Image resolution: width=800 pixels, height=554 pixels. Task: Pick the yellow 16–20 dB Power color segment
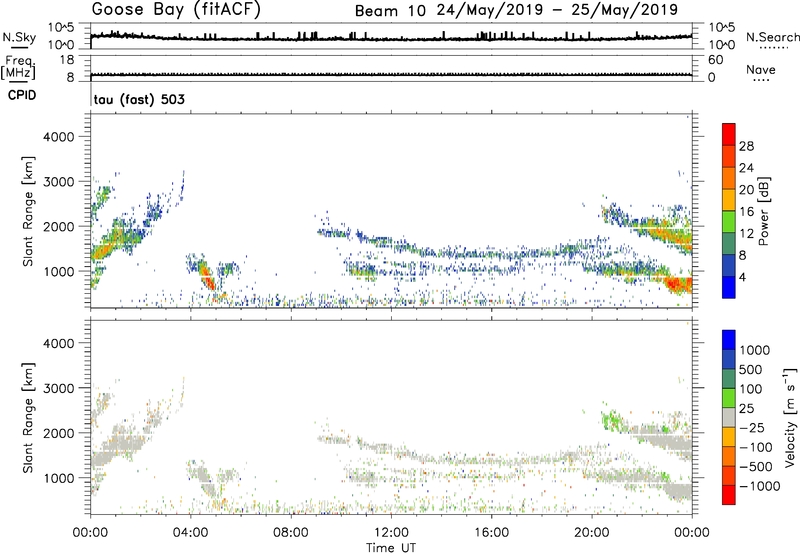click(729, 200)
